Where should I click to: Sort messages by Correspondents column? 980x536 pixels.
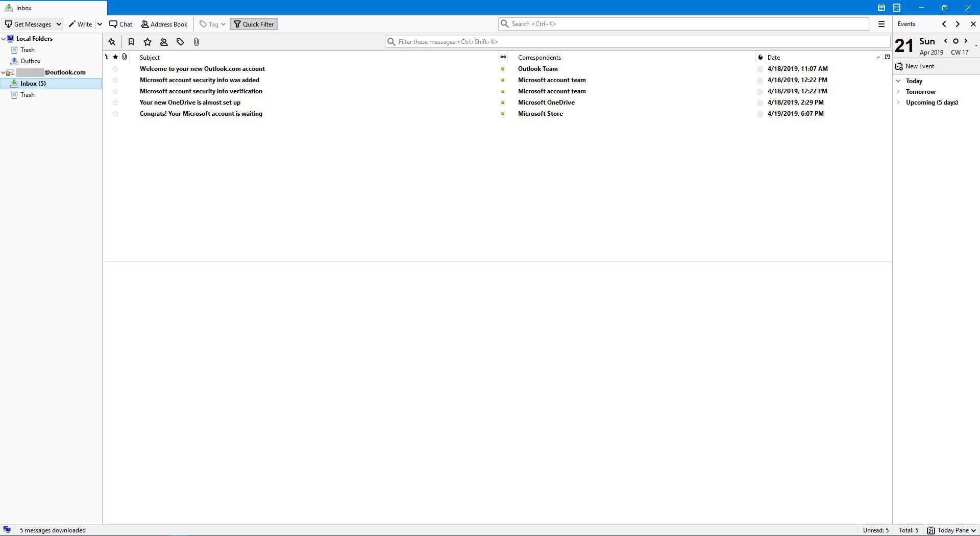click(632, 58)
